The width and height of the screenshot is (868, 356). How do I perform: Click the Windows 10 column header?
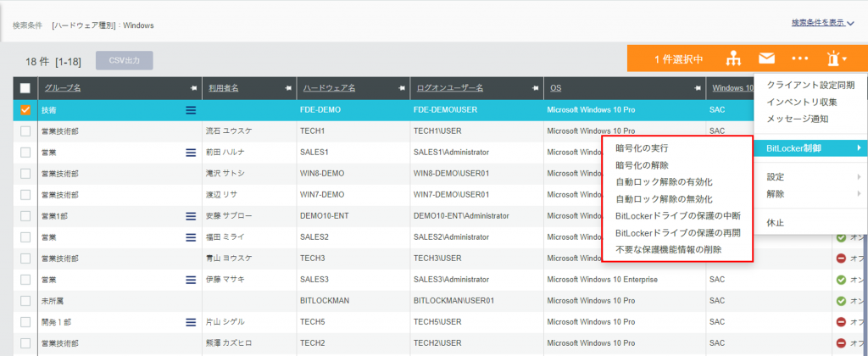click(x=732, y=88)
